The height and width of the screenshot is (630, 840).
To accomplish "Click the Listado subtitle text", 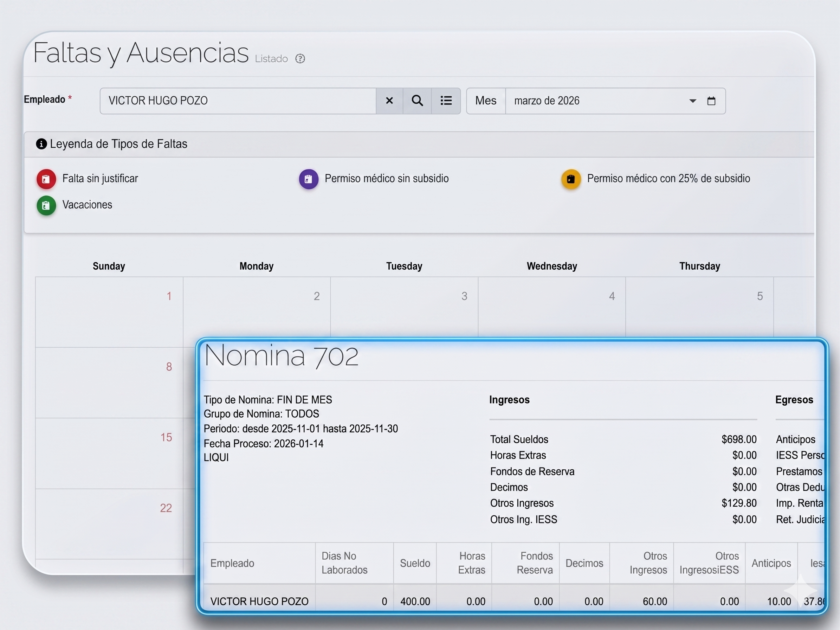I will coord(271,59).
